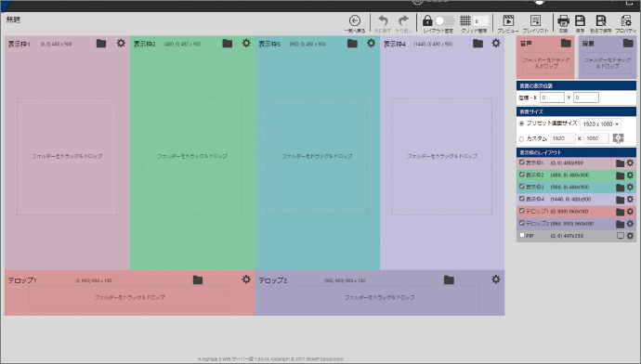Click the undo arrow icon
Screen dimensions: 641x364
[383, 20]
